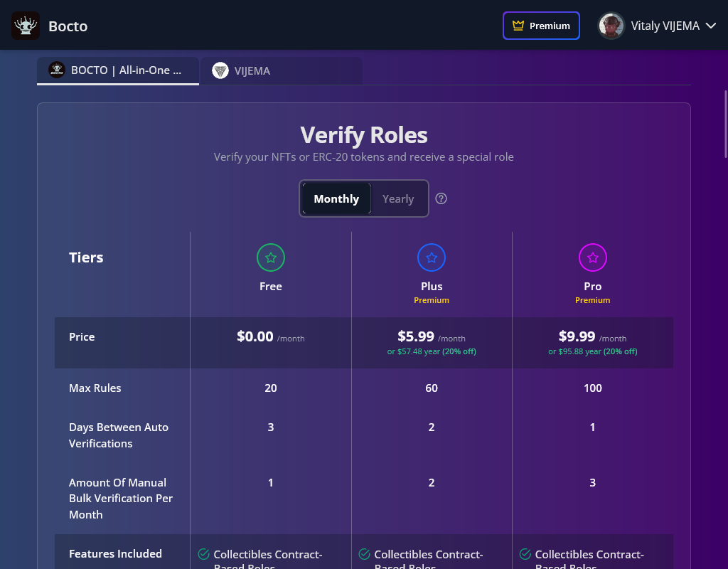Screen dimensions: 728x569
Task: Click the Bocto logo icon
Action: tap(26, 26)
